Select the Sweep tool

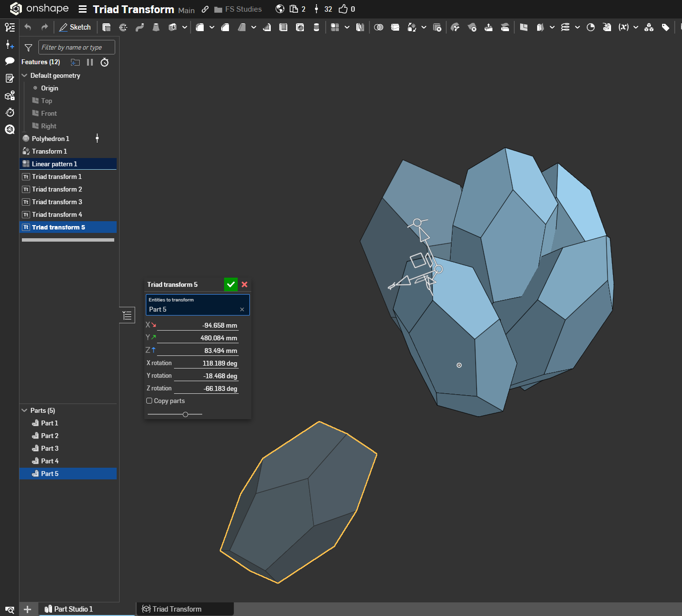[140, 27]
